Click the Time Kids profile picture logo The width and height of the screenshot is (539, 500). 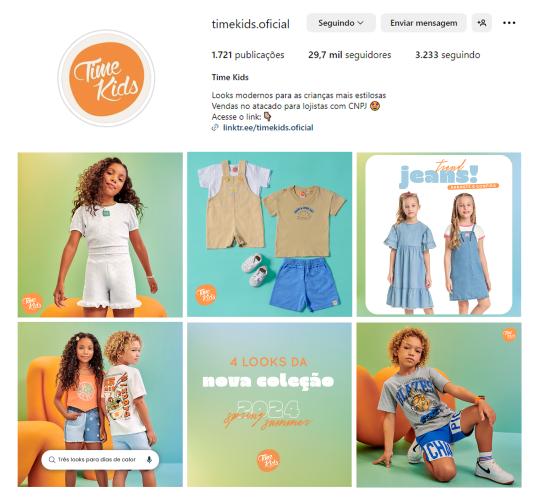click(x=106, y=79)
